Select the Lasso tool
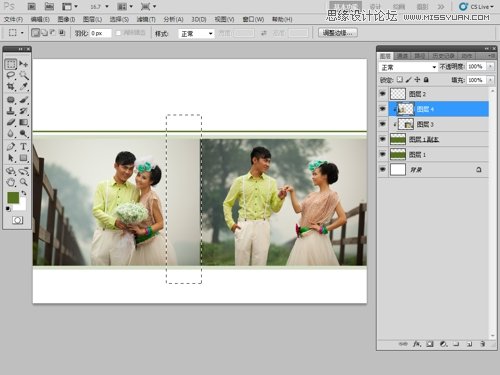The image size is (500, 375). (11, 75)
